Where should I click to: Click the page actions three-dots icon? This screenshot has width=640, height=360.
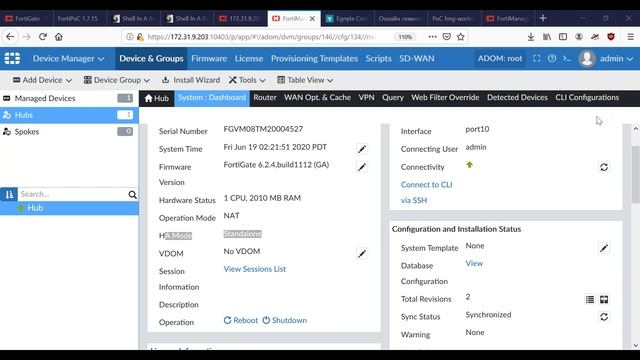pos(432,37)
